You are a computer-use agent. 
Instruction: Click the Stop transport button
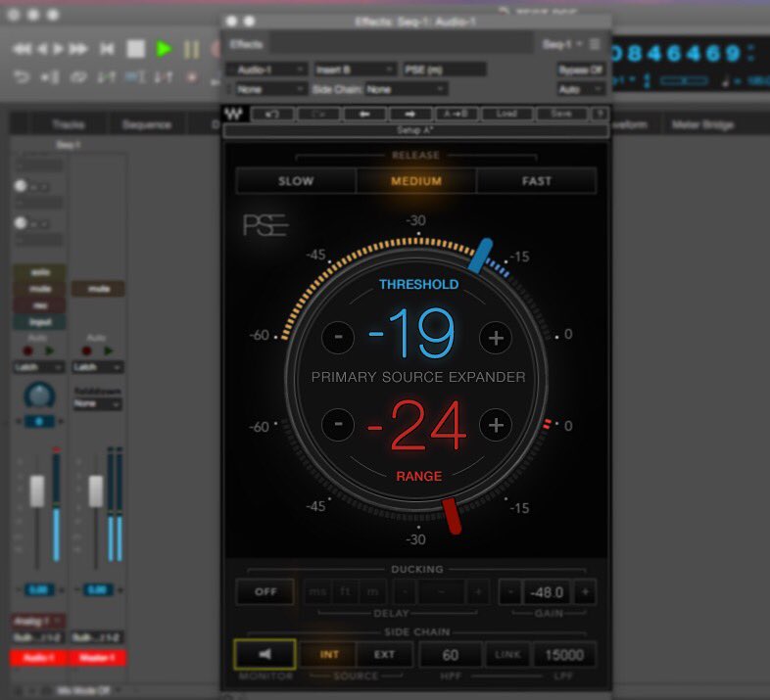(136, 49)
